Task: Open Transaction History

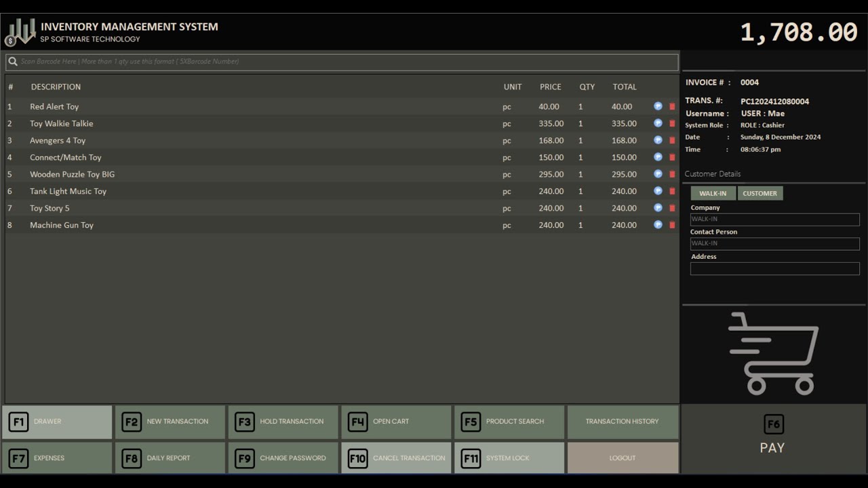Action: tap(623, 422)
